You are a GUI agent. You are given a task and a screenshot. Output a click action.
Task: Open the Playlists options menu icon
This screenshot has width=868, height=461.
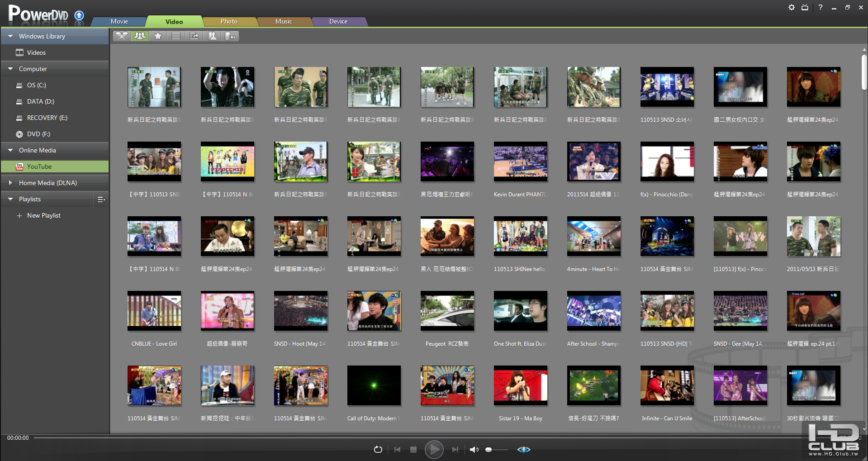coord(101,199)
